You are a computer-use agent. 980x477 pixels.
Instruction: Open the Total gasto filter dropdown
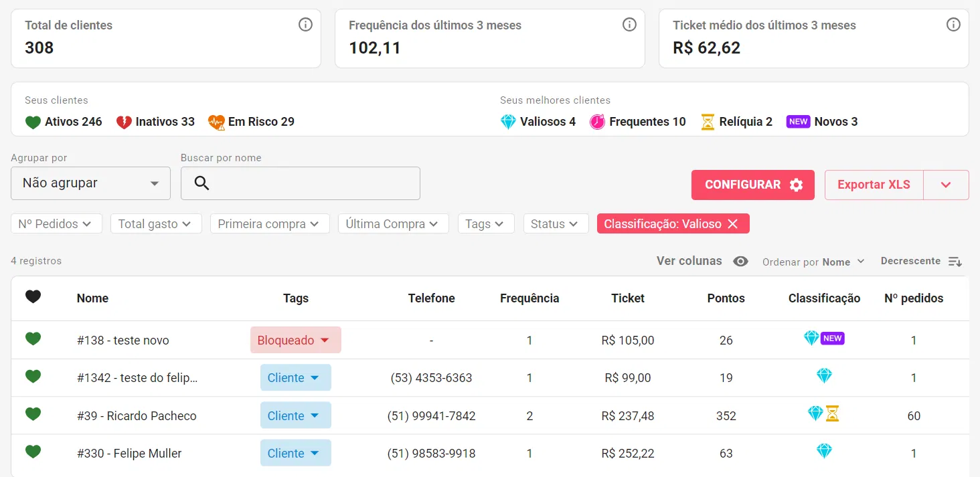156,224
